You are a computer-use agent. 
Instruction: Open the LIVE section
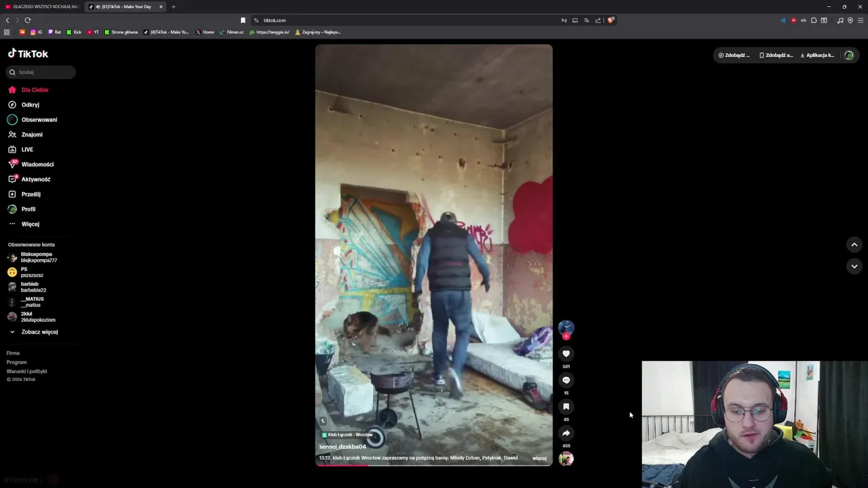(x=20, y=149)
